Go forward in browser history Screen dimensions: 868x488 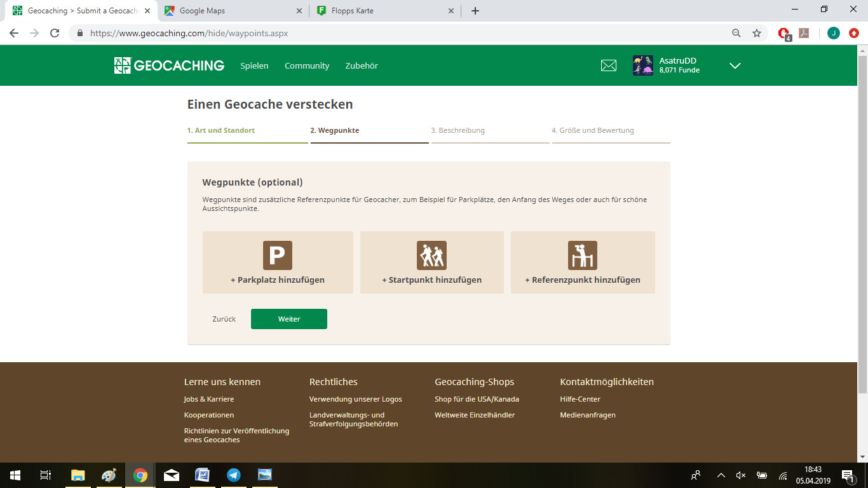[x=34, y=33]
